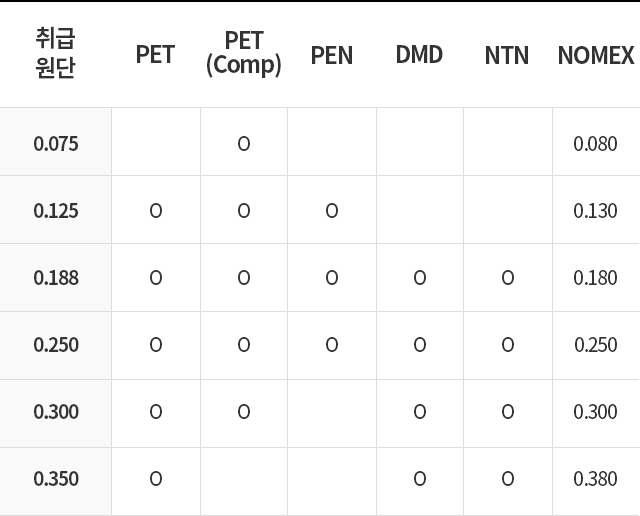Click the NOMEX column header

[596, 55]
